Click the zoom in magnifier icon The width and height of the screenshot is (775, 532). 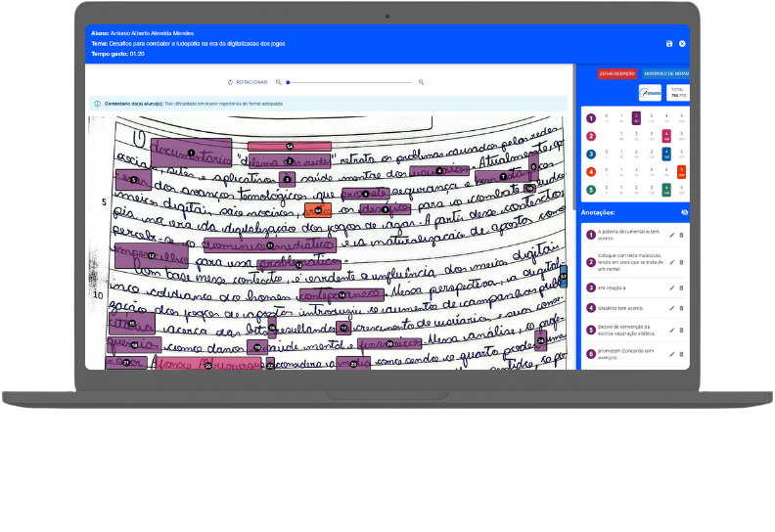pyautogui.click(x=421, y=82)
